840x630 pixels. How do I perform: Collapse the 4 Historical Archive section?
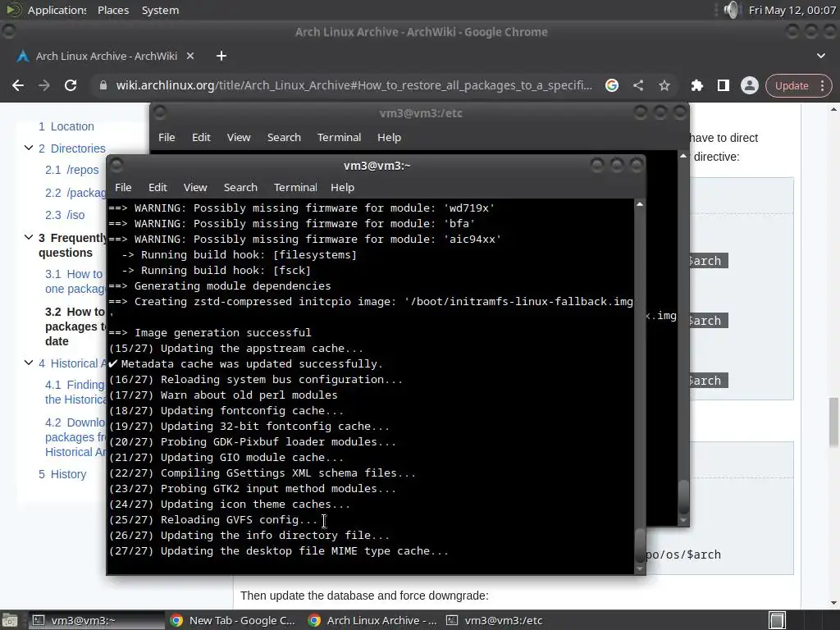[x=29, y=363]
